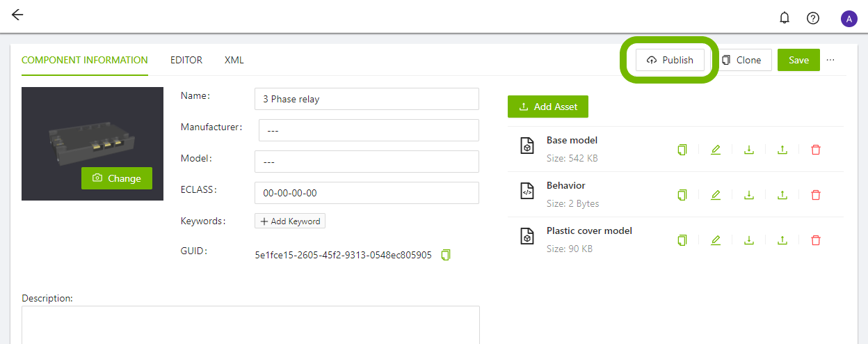Open the help question mark icon

tap(812, 18)
